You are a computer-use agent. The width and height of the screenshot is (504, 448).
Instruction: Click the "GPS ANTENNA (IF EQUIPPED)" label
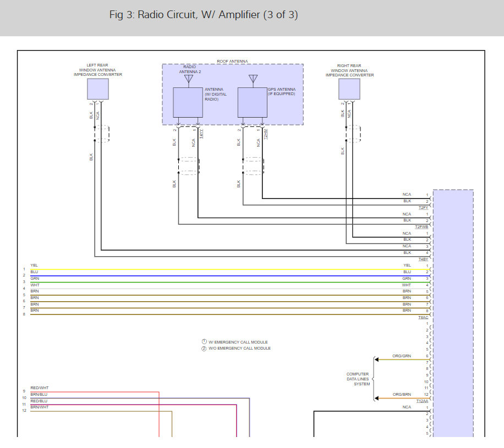coord(282,92)
